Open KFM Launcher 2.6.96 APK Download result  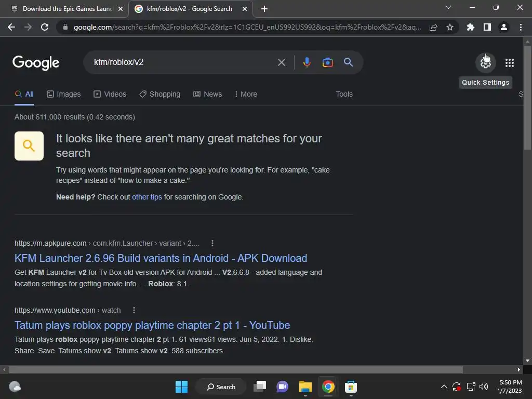tap(161, 258)
